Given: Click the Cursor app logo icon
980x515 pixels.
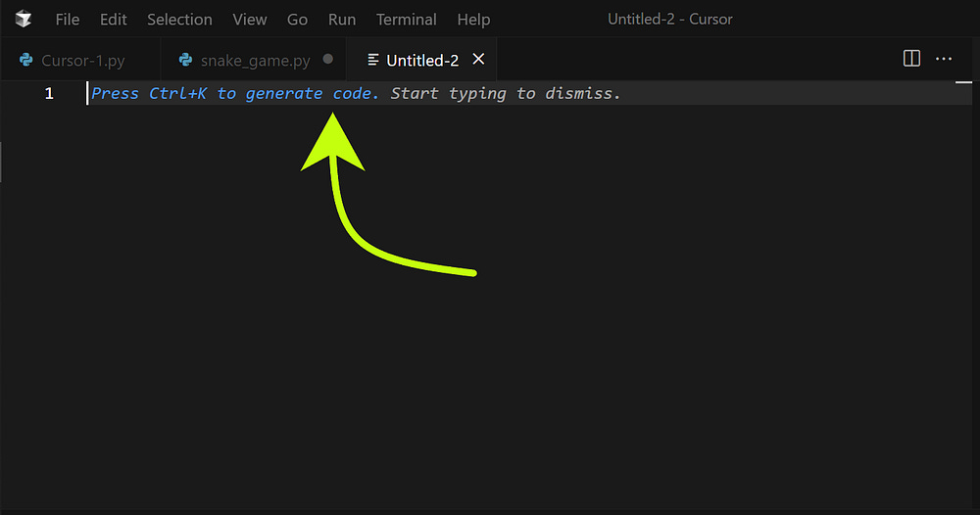Looking at the screenshot, I should click(24, 20).
